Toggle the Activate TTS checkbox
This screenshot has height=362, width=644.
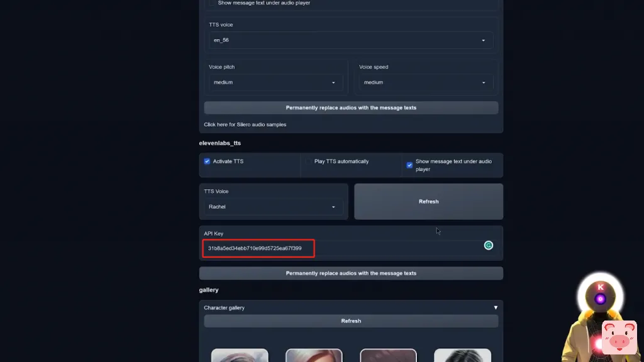coord(207,162)
